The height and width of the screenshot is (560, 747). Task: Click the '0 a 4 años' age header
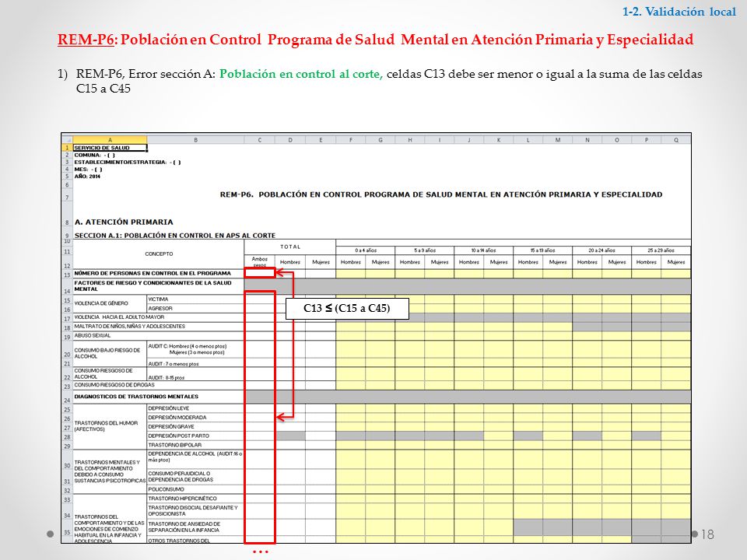tap(366, 250)
